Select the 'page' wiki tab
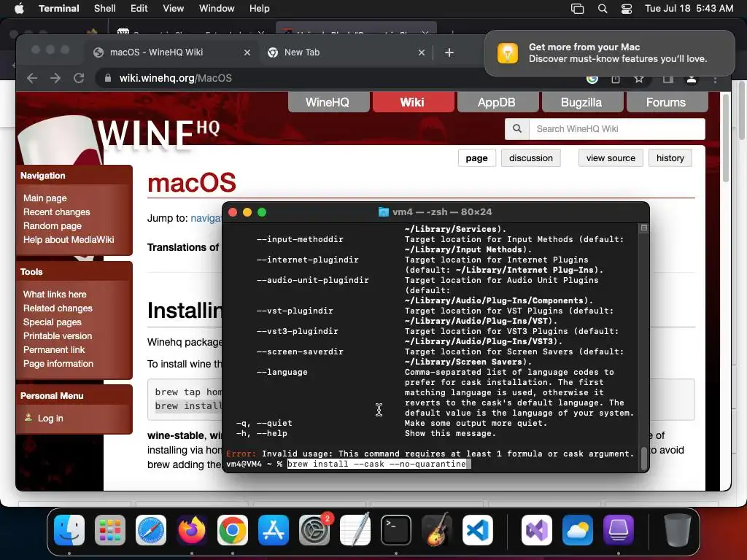This screenshot has width=747, height=560. (x=477, y=158)
